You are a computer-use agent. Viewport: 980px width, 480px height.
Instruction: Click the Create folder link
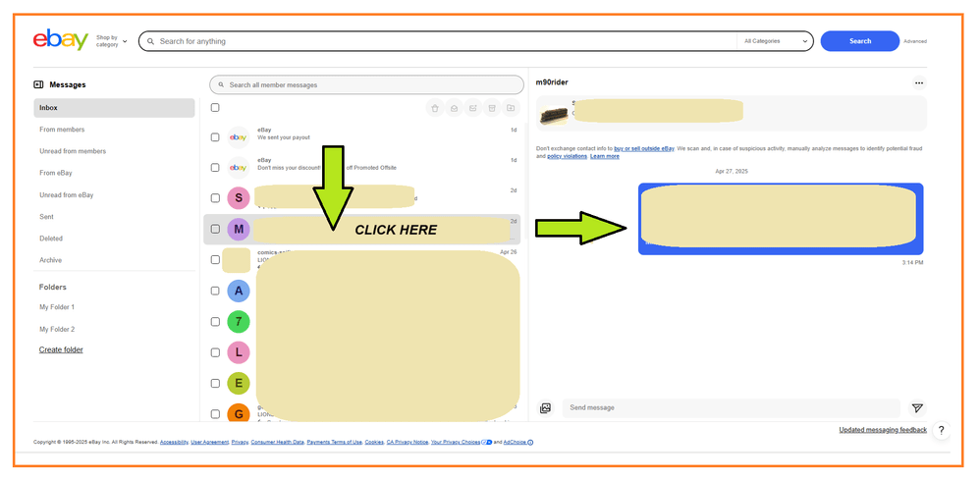tap(61, 350)
